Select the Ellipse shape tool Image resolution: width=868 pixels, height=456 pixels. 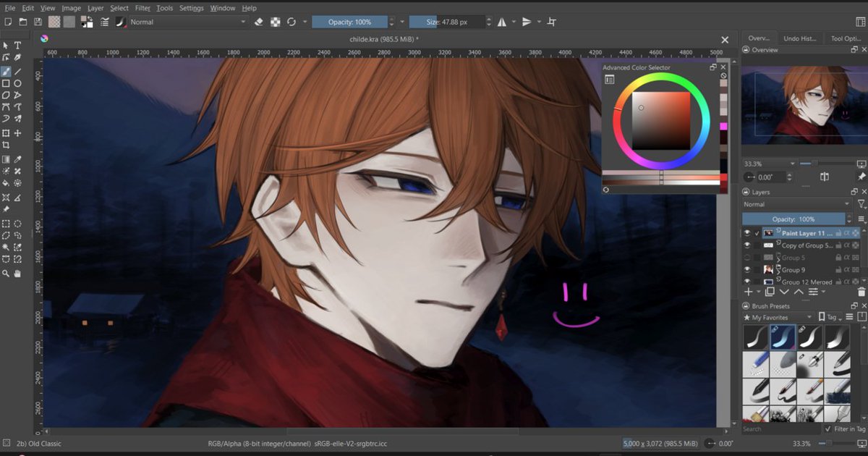pyautogui.click(x=18, y=83)
